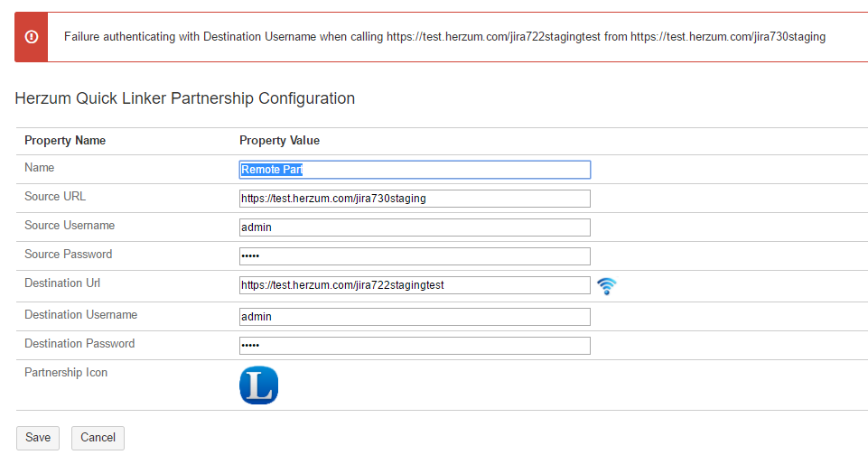Click the Name input field
The image size is (868, 464).
pos(415,170)
